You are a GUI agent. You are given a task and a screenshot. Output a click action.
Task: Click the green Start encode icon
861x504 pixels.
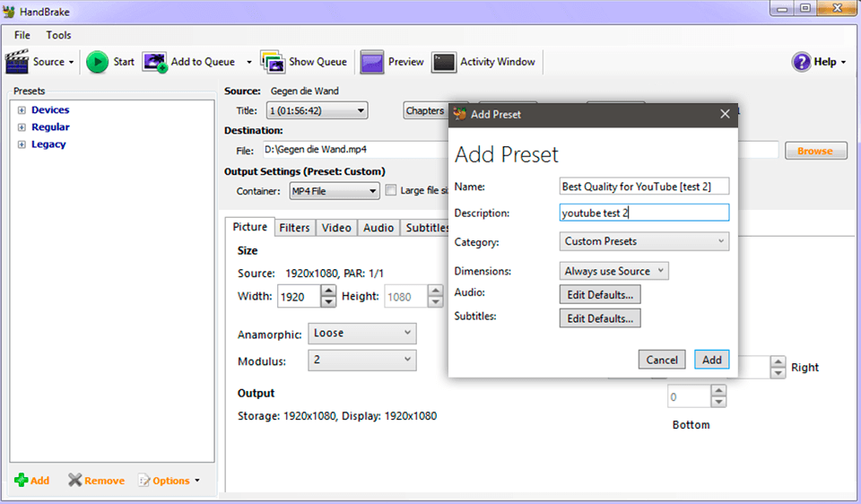pyautogui.click(x=97, y=62)
